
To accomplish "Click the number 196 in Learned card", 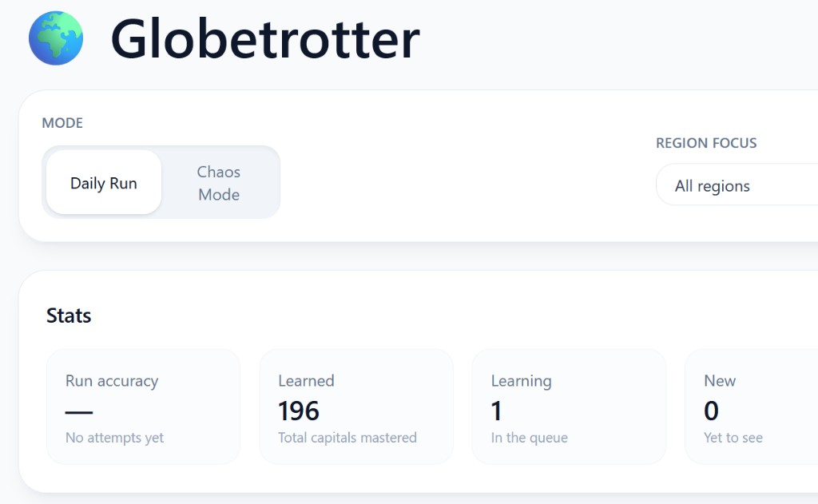I will pos(297,411).
